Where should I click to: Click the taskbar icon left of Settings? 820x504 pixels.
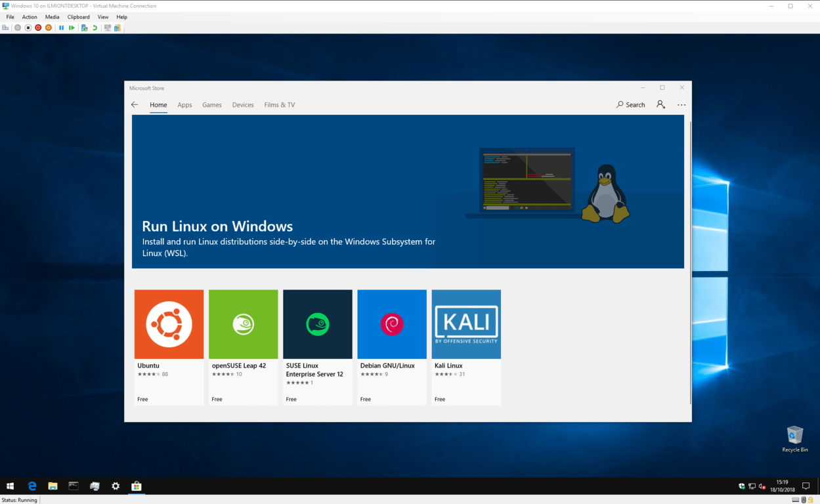coord(95,486)
